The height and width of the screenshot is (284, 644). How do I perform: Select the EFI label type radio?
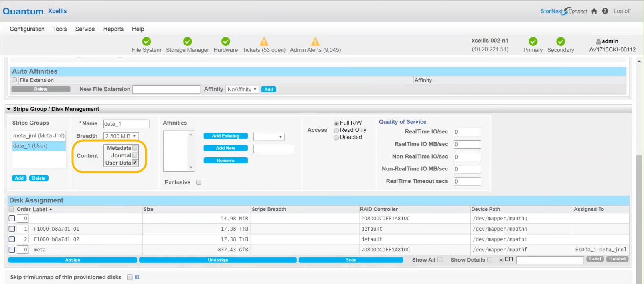501,260
